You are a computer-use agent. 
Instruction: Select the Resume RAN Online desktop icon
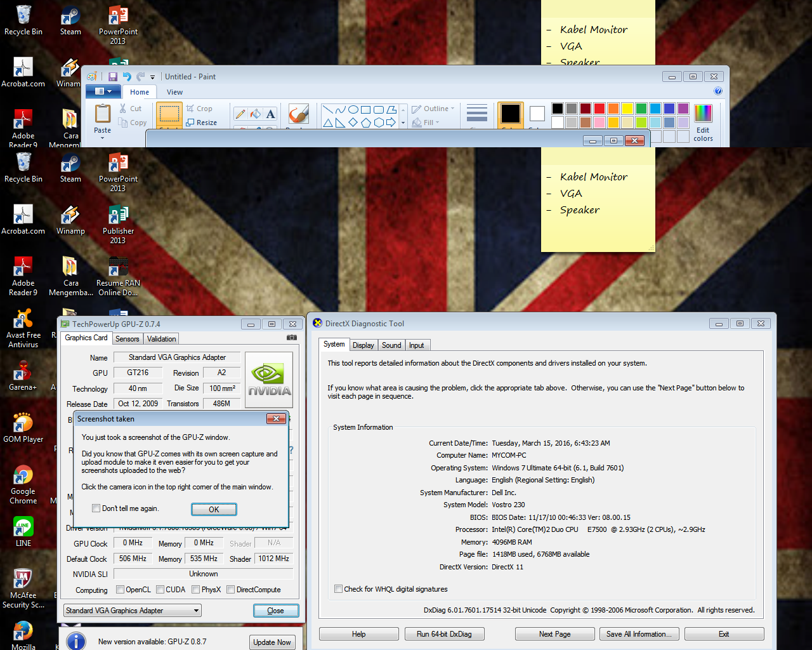pyautogui.click(x=119, y=277)
